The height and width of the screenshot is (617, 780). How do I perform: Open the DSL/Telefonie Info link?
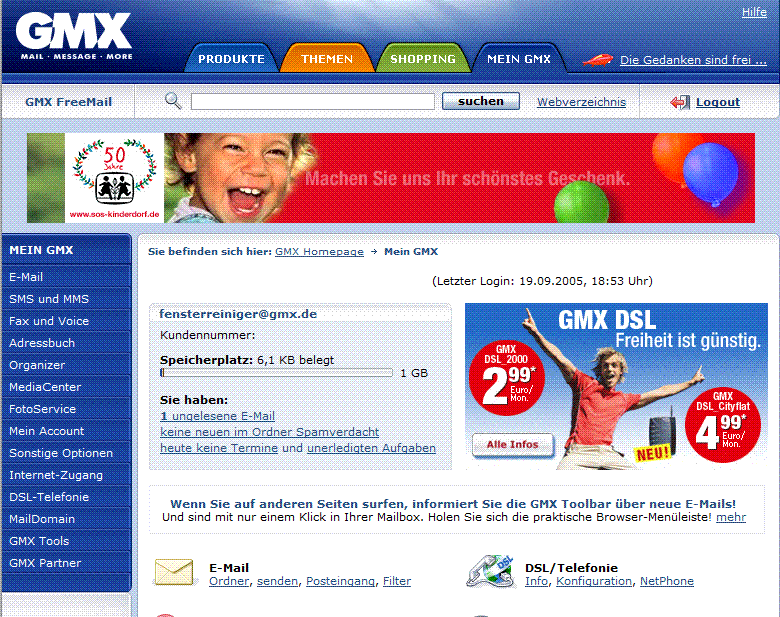pos(536,581)
